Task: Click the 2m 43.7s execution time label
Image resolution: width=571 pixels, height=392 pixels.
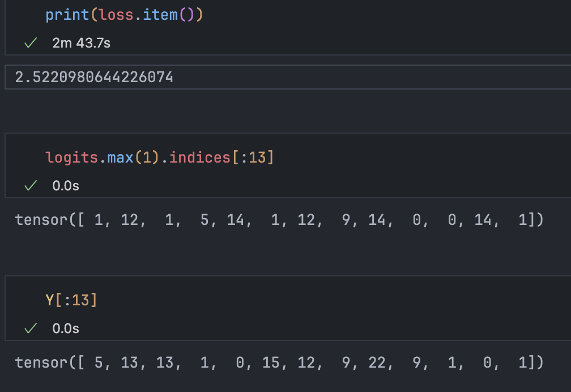Action: [81, 43]
